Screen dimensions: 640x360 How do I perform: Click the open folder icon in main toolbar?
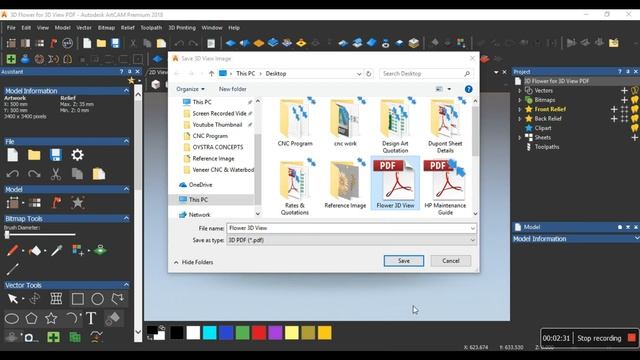click(101, 43)
